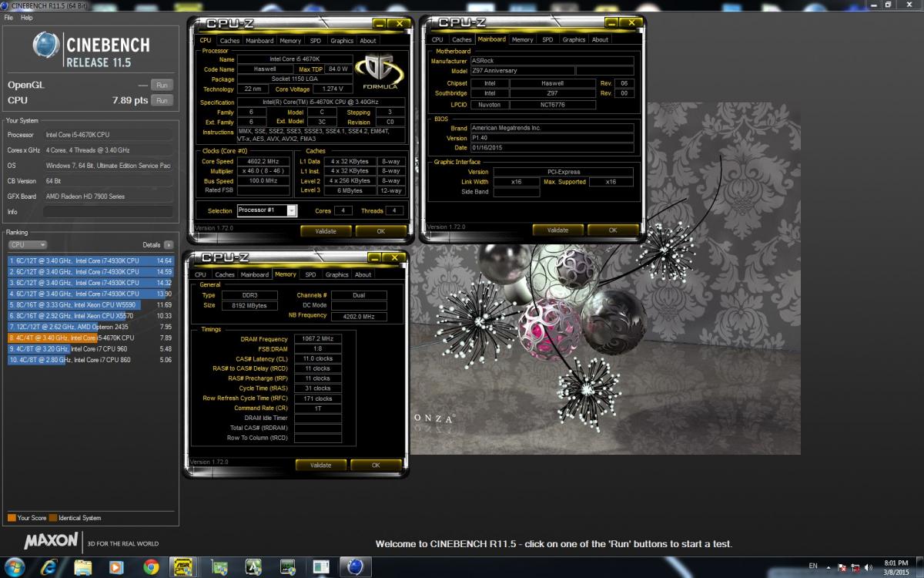Screen dimensions: 924x578
Task: Open the File menu in Cinebench
Action: click(8, 17)
